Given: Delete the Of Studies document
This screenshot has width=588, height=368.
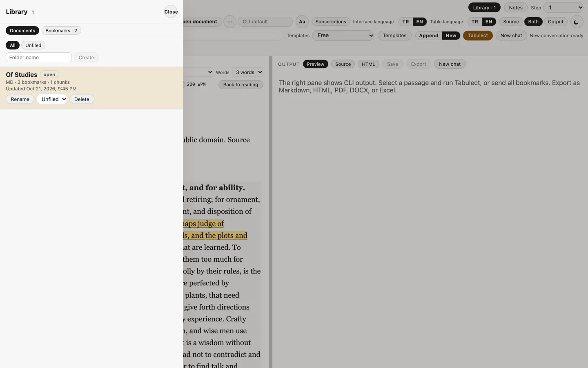Looking at the screenshot, I should (x=82, y=99).
